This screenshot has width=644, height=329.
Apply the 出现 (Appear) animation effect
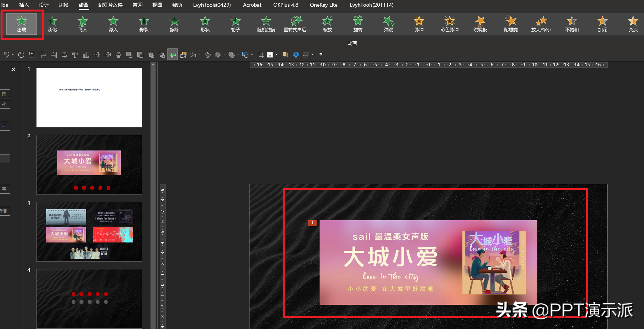[x=22, y=24]
